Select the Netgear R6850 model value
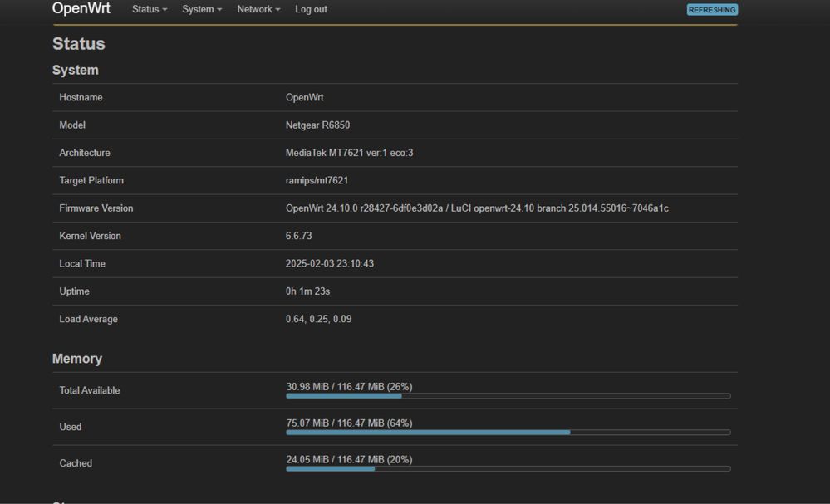830x504 pixels. 317,125
